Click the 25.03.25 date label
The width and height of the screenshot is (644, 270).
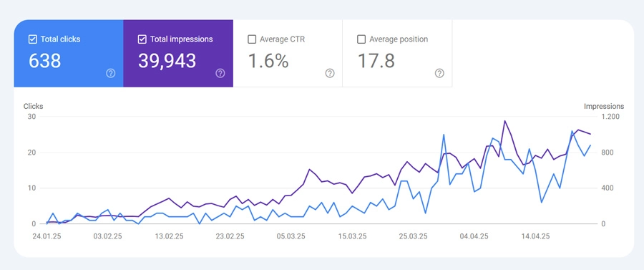413,236
